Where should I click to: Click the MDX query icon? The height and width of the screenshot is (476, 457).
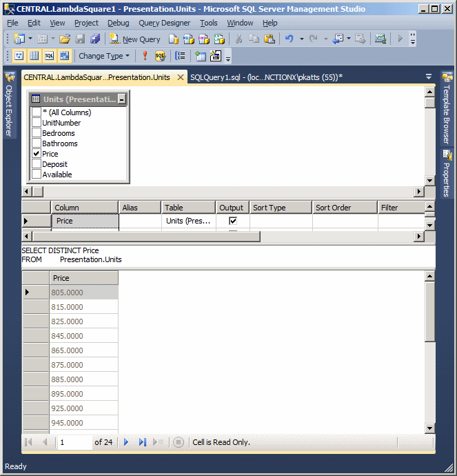point(189,39)
